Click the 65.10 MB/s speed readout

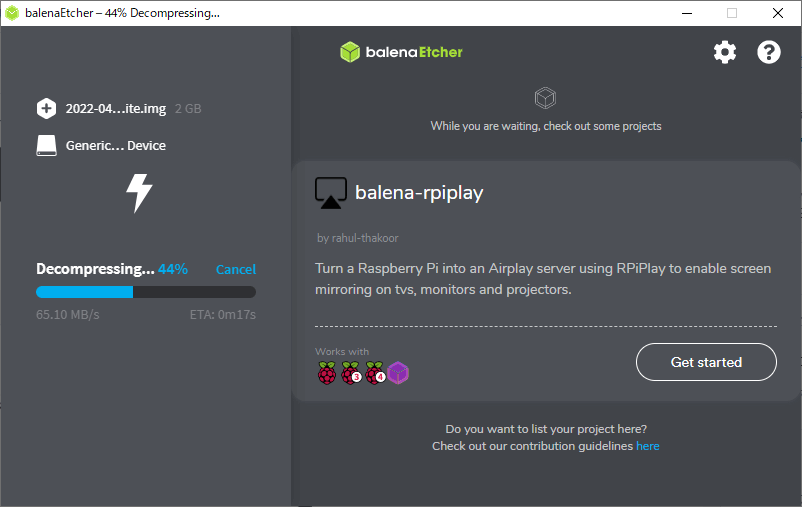(68, 315)
